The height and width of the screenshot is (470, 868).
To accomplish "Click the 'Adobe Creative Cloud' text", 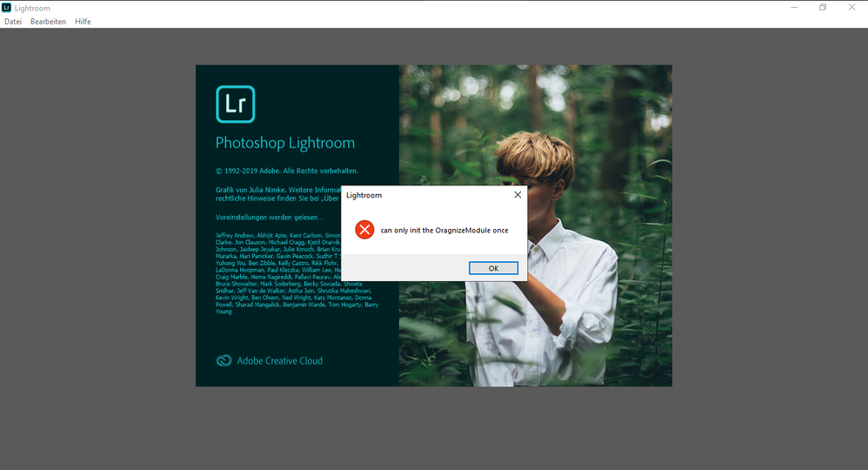I will coord(279,361).
